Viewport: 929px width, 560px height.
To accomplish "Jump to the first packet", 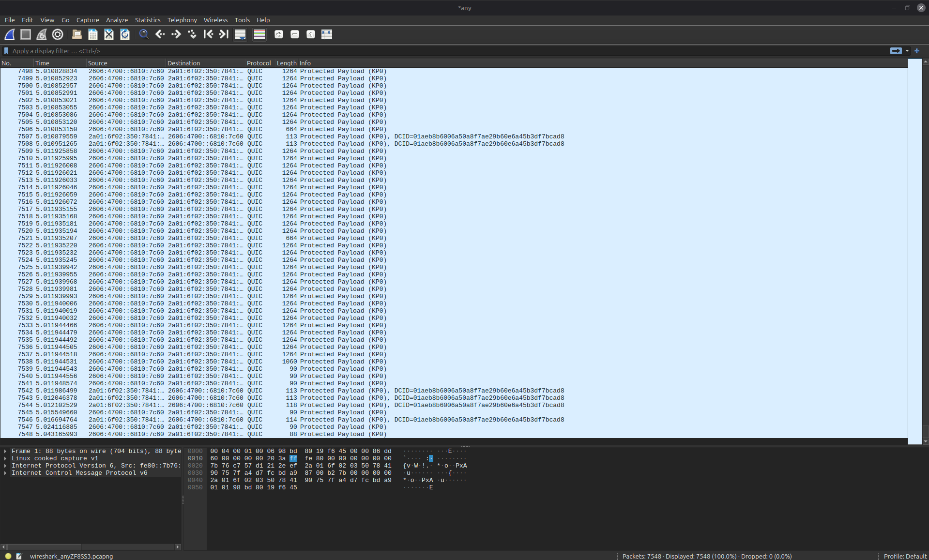I will point(208,34).
